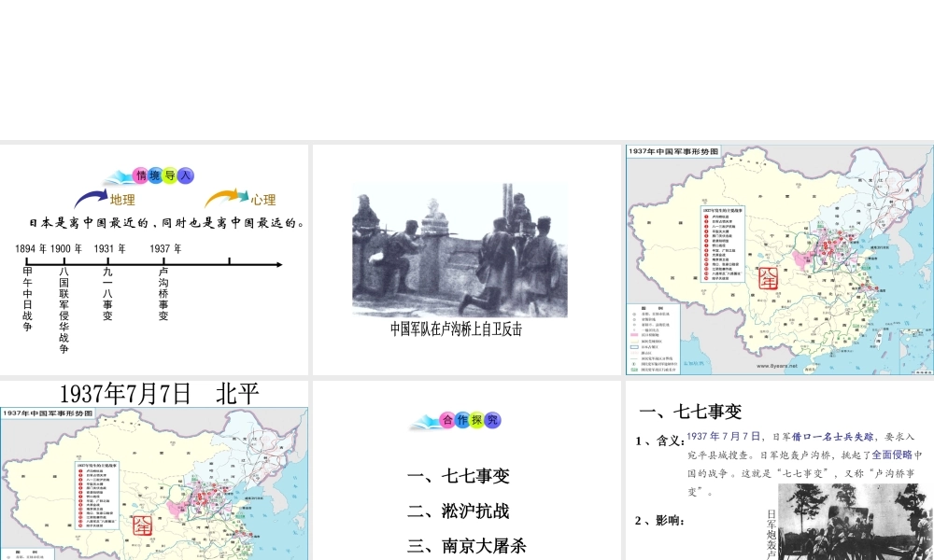Viewport: 934px width, 560px height.
Task: Open the 卢沟桥 soldiers photo slide
Action: coord(466,259)
